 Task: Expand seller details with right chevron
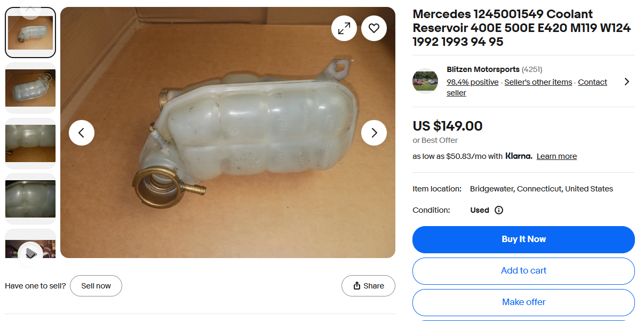pyautogui.click(x=627, y=82)
